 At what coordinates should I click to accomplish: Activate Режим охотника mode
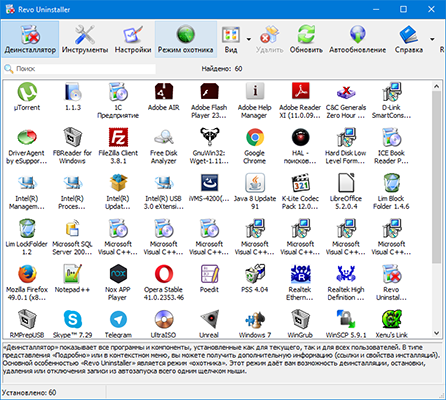tap(186, 39)
